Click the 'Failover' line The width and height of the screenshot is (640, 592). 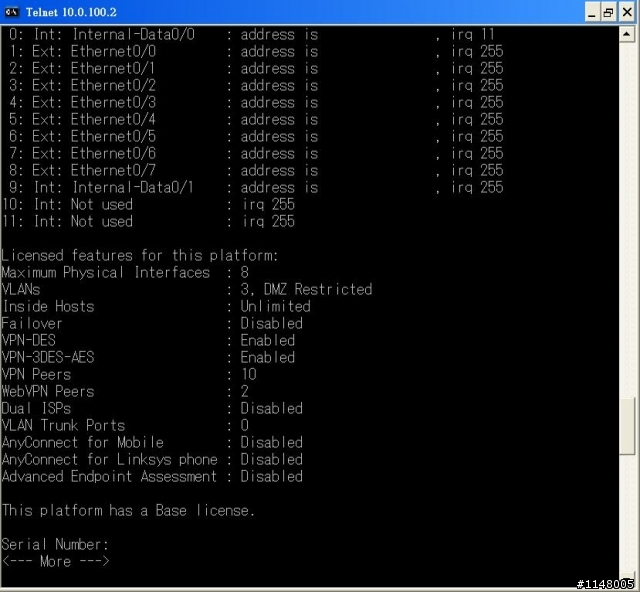click(152, 323)
